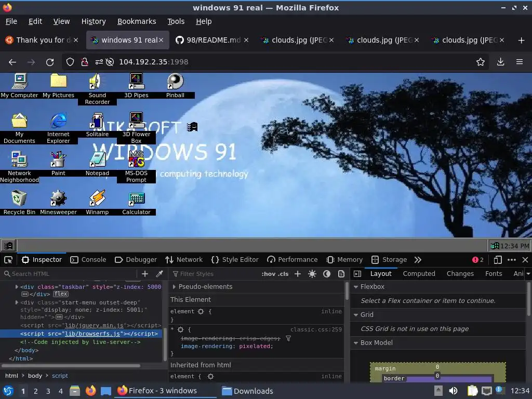Launch the Winamp desktop icon
This screenshot has width=532, height=399.
click(97, 203)
